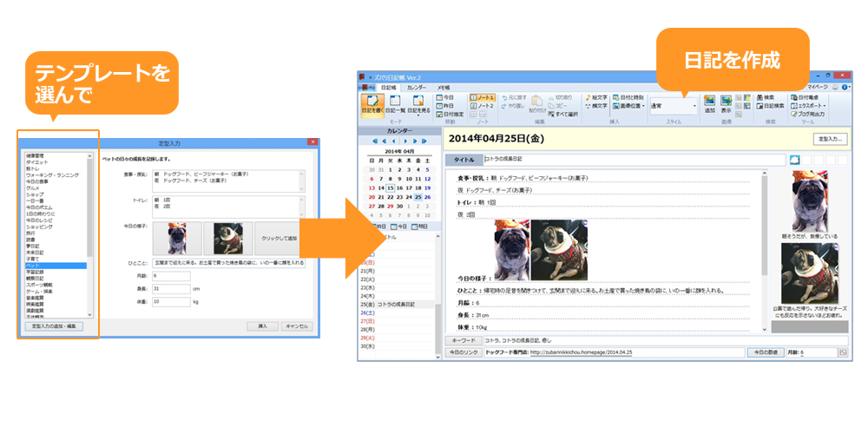Open the info help dropdown icon
The height and width of the screenshot is (434, 868).
pyautogui.click(x=845, y=87)
